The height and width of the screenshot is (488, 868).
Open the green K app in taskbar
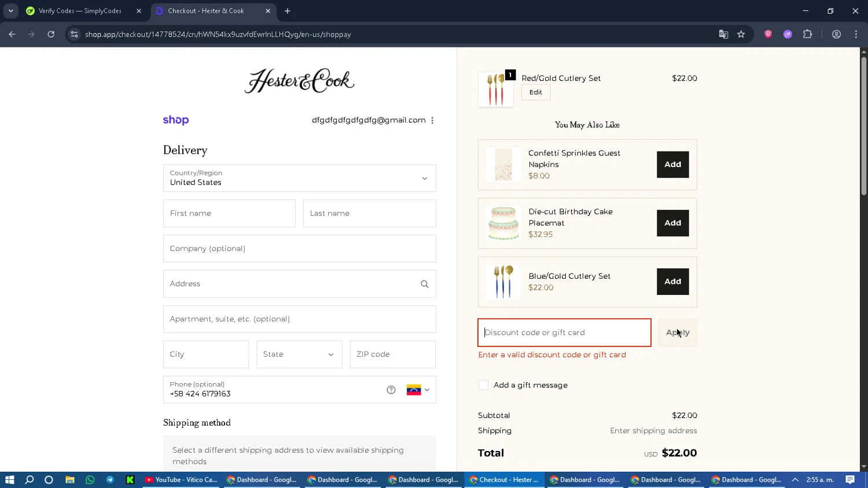(x=130, y=480)
